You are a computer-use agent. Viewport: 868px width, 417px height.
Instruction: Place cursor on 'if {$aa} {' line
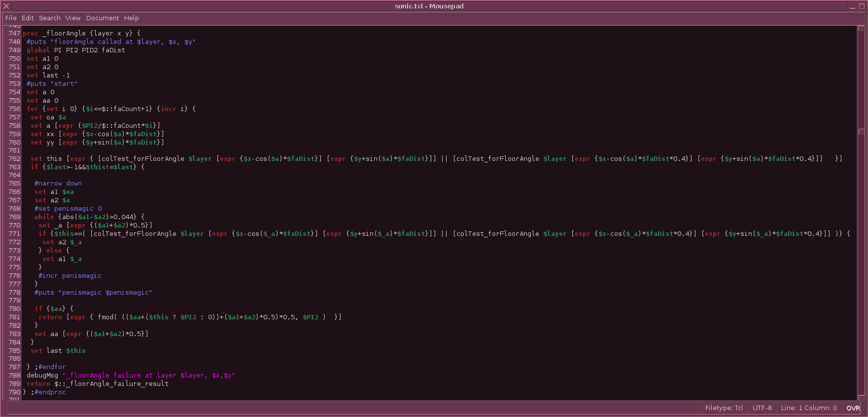point(54,309)
